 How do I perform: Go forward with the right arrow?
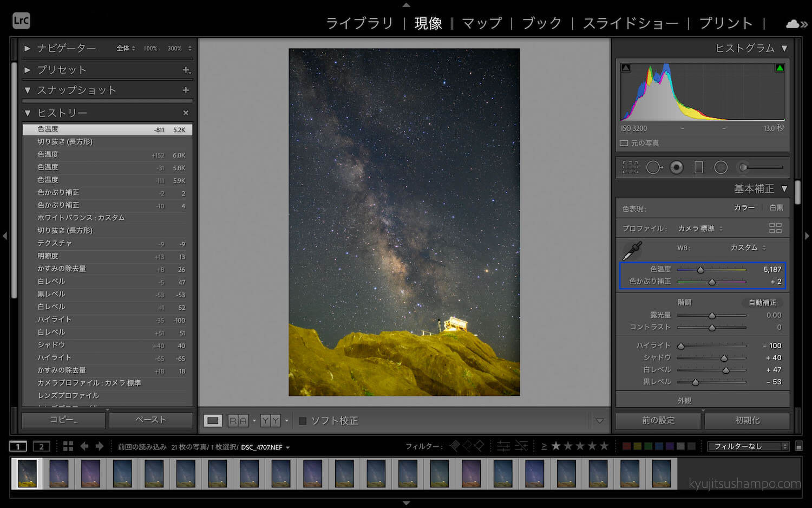100,446
